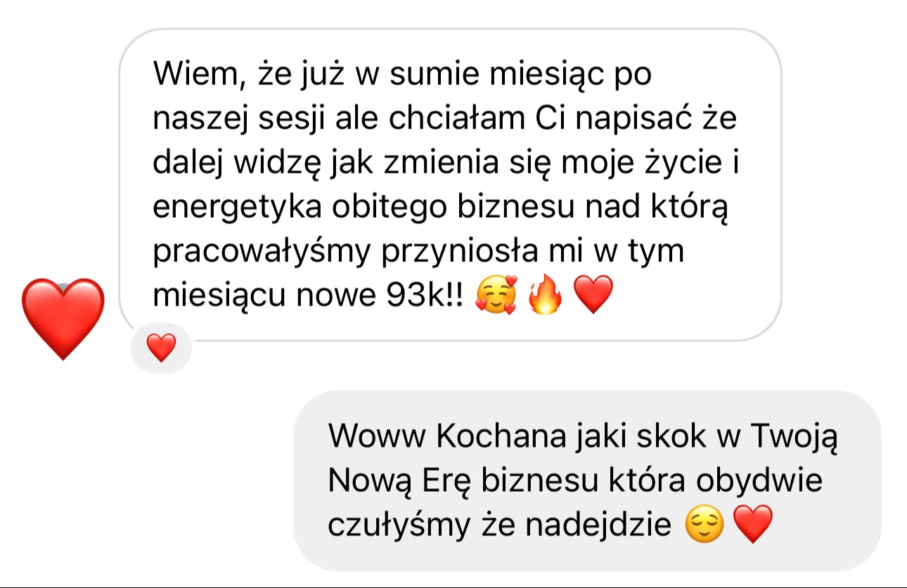Tap 'pracowałyśmy przyniosła mi w tym' line
This screenshot has height=588, width=907.
pyautogui.click(x=418, y=251)
